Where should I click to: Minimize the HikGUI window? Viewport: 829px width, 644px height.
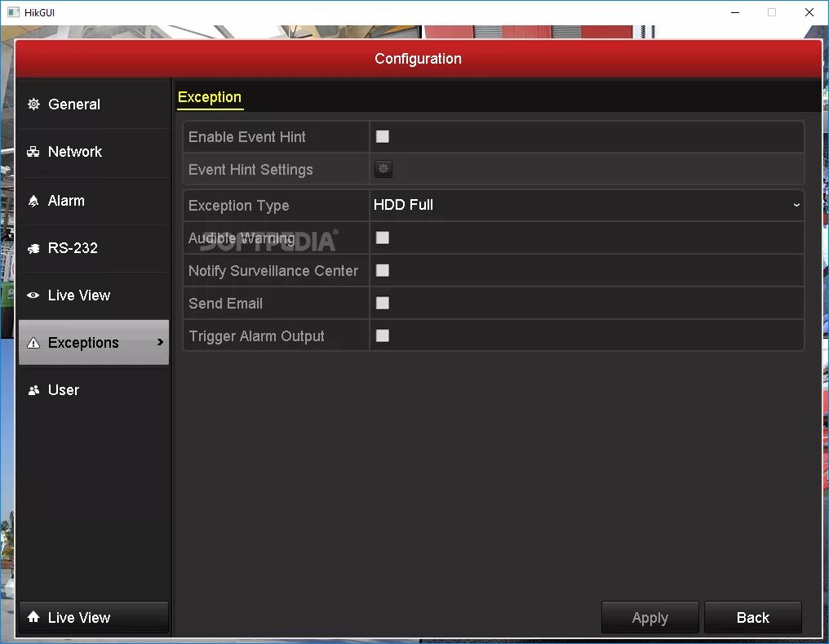pyautogui.click(x=735, y=12)
